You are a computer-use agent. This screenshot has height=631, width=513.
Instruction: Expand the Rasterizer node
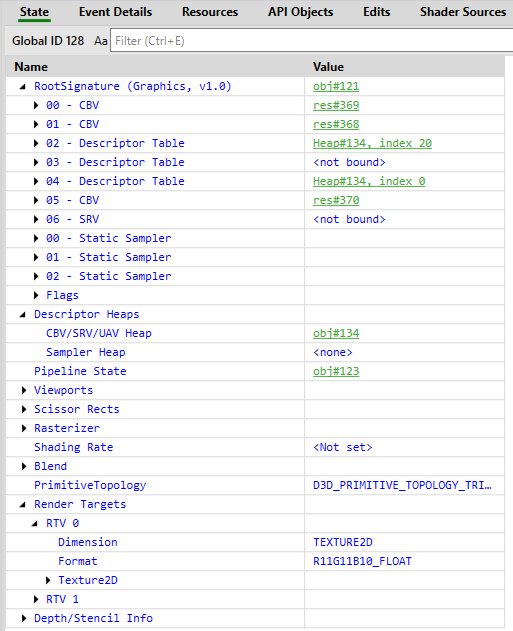[x=24, y=428]
